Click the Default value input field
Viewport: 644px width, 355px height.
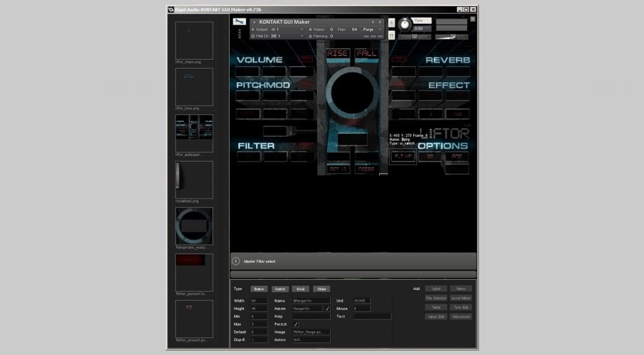(258, 332)
